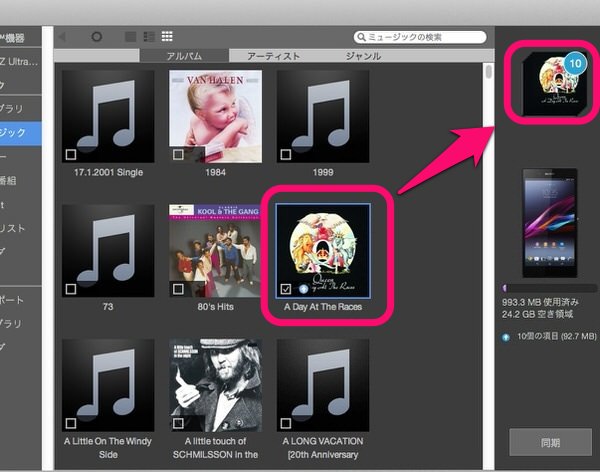Click the 993.3 MB 使用済み text
The height and width of the screenshot is (472, 600).
(x=540, y=302)
